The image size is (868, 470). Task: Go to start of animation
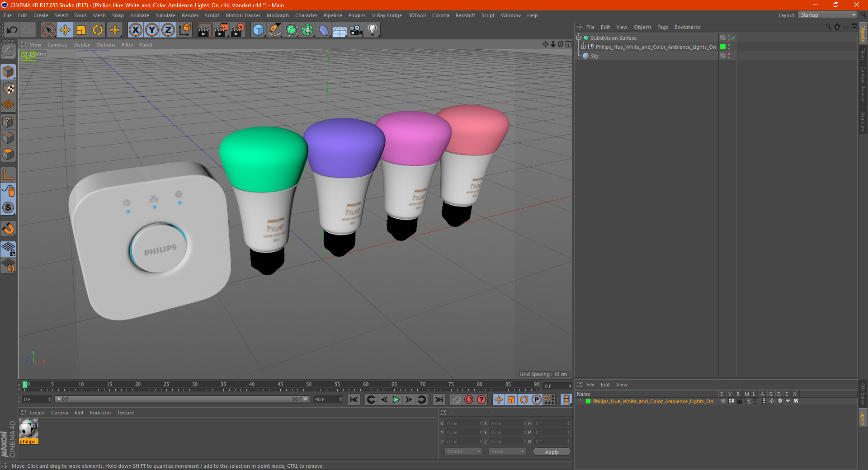click(x=354, y=399)
